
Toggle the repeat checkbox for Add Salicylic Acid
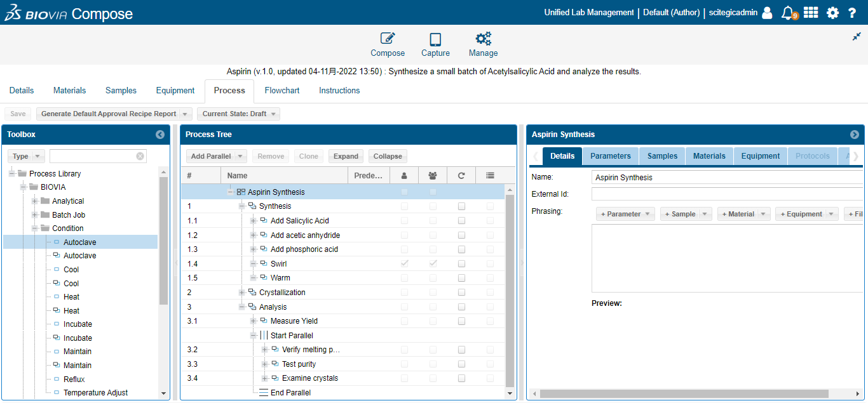pyautogui.click(x=461, y=221)
